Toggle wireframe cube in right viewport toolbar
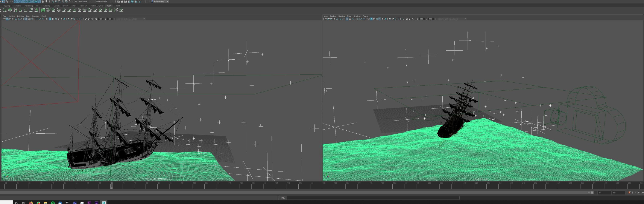 [x=369, y=19]
